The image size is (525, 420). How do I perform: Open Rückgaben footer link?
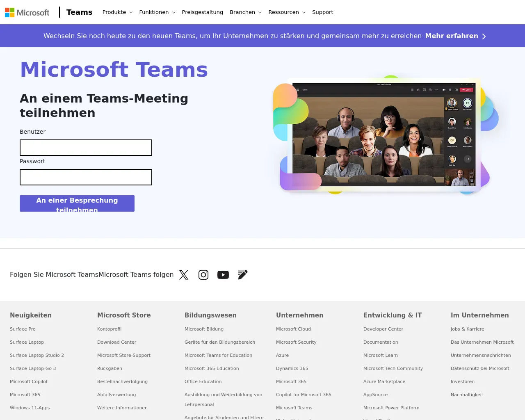coord(110,368)
